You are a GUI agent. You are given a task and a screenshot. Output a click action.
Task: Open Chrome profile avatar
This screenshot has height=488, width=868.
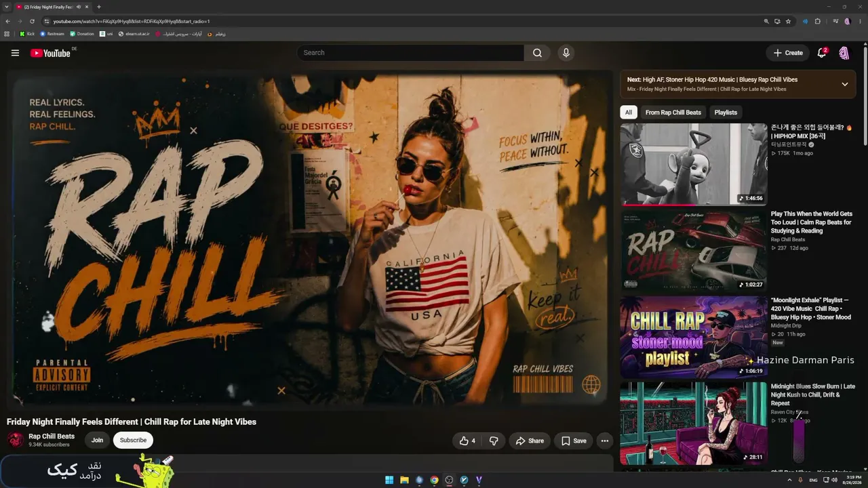click(x=847, y=21)
